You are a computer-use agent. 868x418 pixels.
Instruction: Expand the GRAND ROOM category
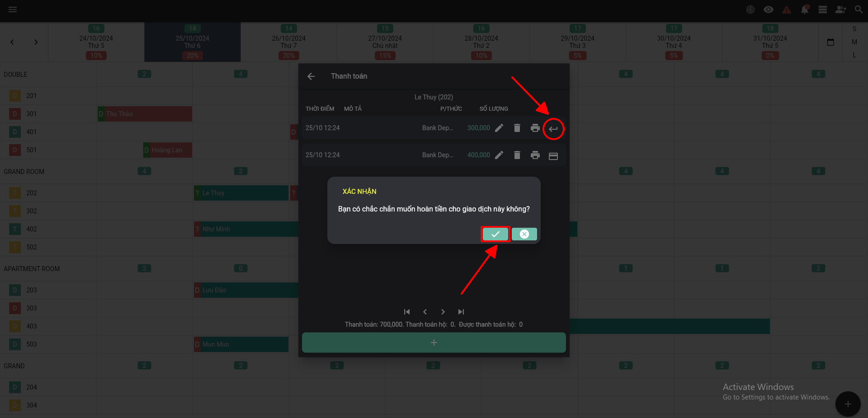click(x=24, y=172)
